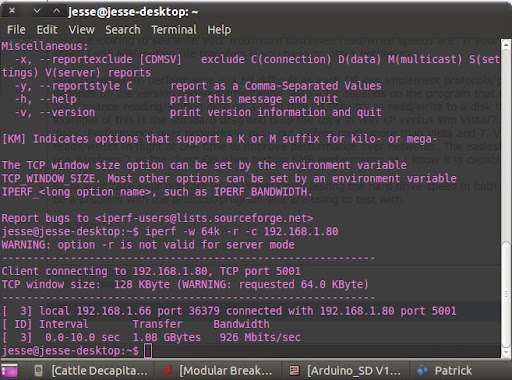
Task: Click the media player icon beside Cattle Decapita
Action: 39,371
